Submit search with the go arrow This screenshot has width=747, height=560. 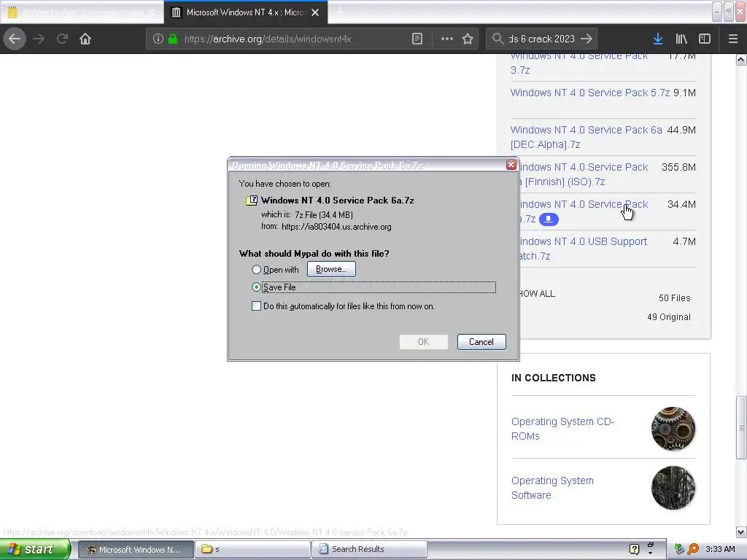pos(587,39)
